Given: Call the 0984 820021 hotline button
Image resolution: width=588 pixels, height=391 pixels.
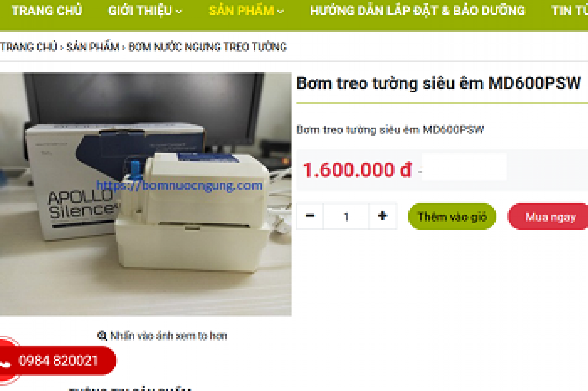Looking at the screenshot, I should click(x=58, y=360).
